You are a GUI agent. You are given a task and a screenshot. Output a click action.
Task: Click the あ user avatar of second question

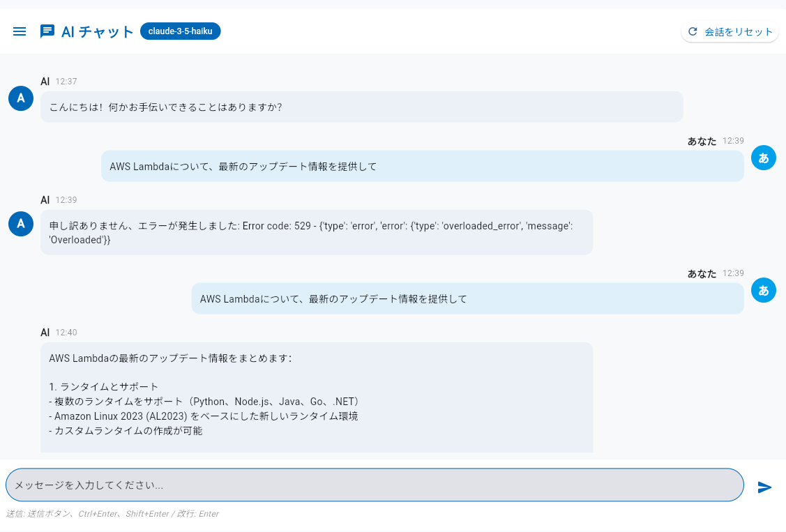[x=764, y=291]
